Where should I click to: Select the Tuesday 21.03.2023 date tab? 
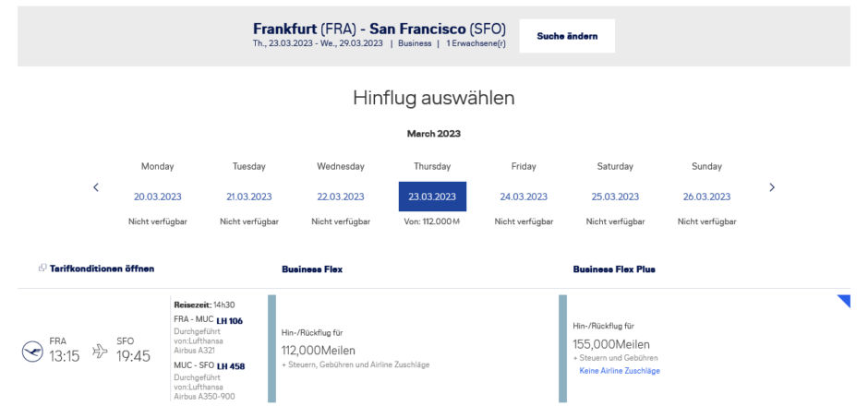[248, 197]
